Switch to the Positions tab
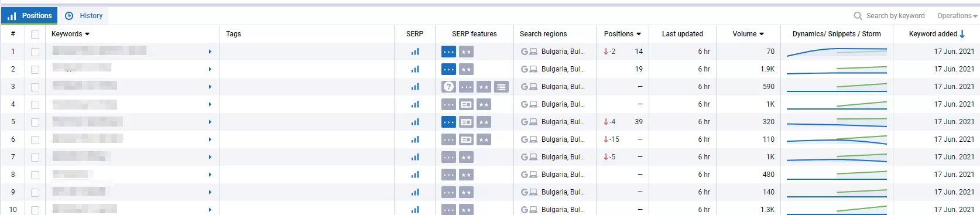Viewport: 980px width, 215px height. click(29, 16)
